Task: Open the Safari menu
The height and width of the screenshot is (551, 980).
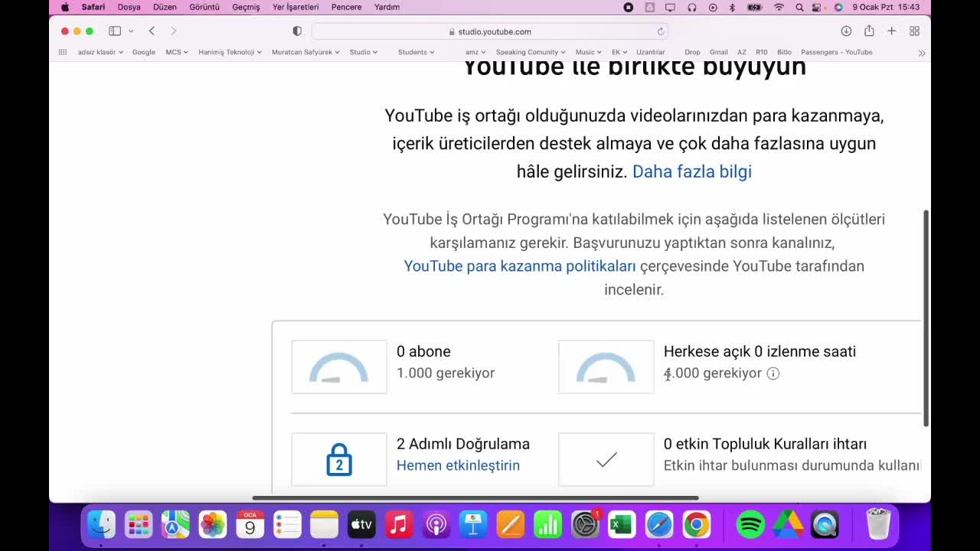Action: click(x=93, y=7)
